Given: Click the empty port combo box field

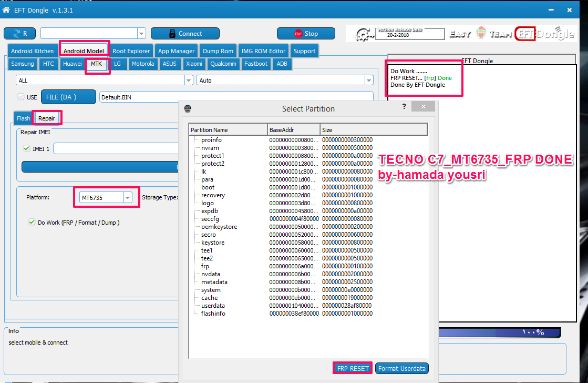Looking at the screenshot, I should click(89, 34).
